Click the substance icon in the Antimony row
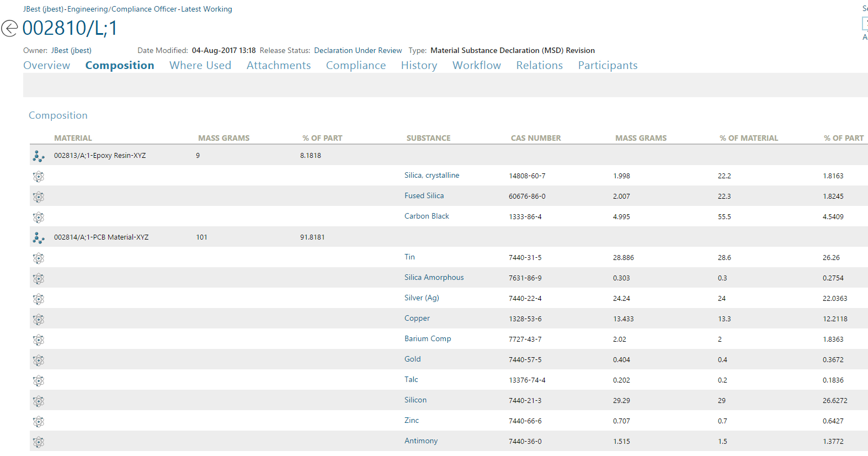Image resolution: width=868 pixels, height=456 pixels. click(38, 442)
